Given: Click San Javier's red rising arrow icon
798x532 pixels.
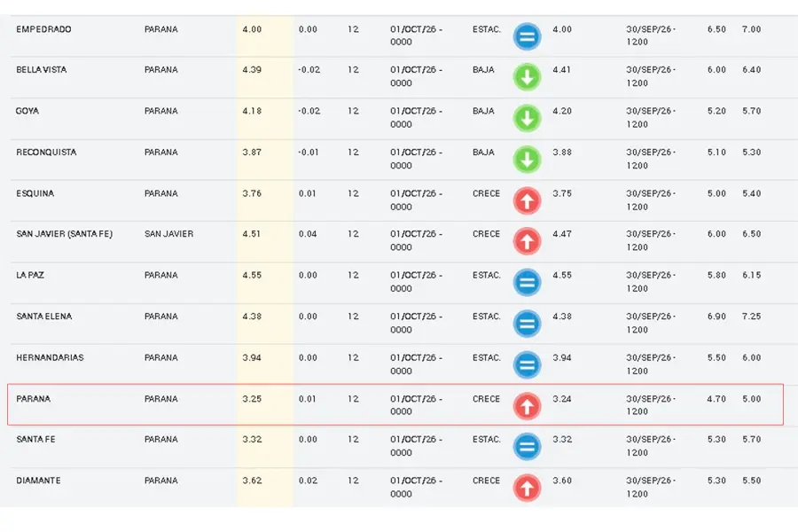Looking at the screenshot, I should (527, 241).
